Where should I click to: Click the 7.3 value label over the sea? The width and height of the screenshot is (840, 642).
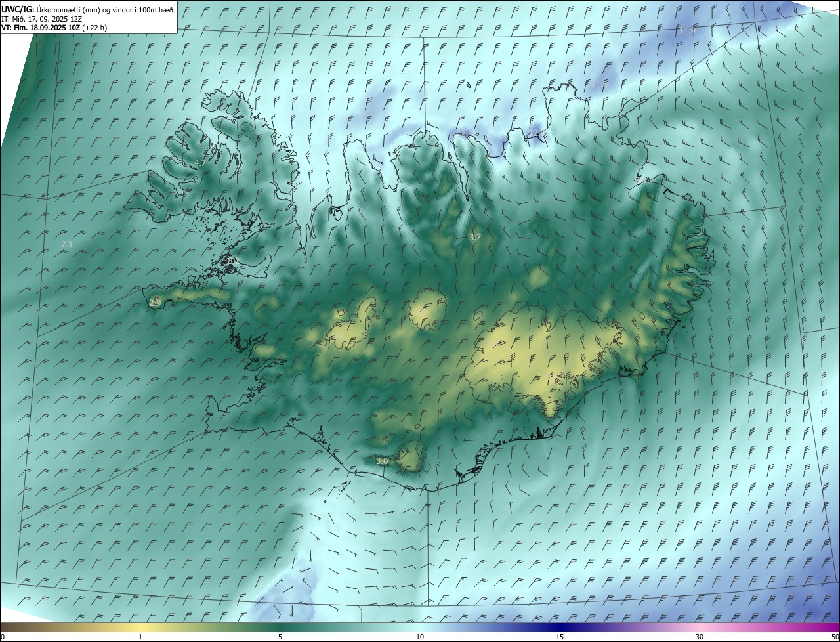pos(66,244)
